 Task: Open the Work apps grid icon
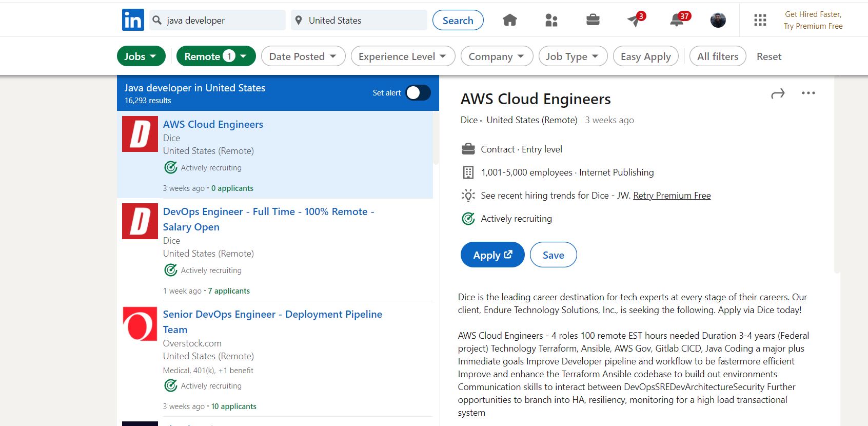coord(760,20)
